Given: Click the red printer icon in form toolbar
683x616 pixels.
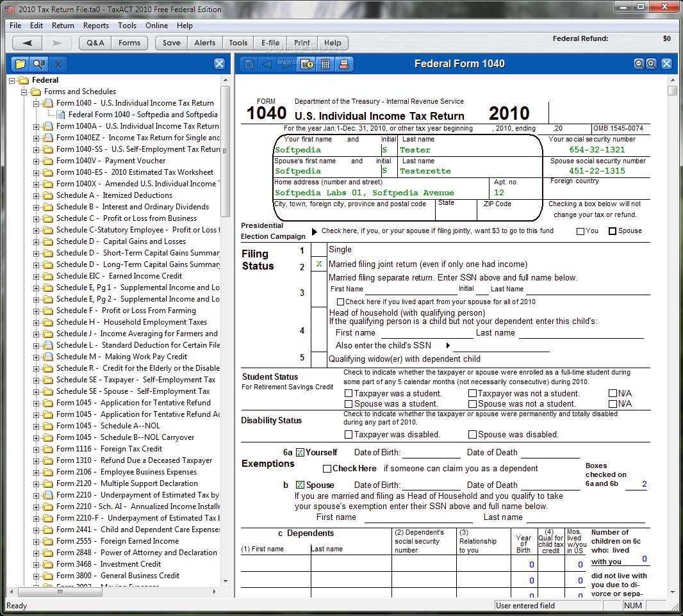Looking at the screenshot, I should tap(344, 64).
